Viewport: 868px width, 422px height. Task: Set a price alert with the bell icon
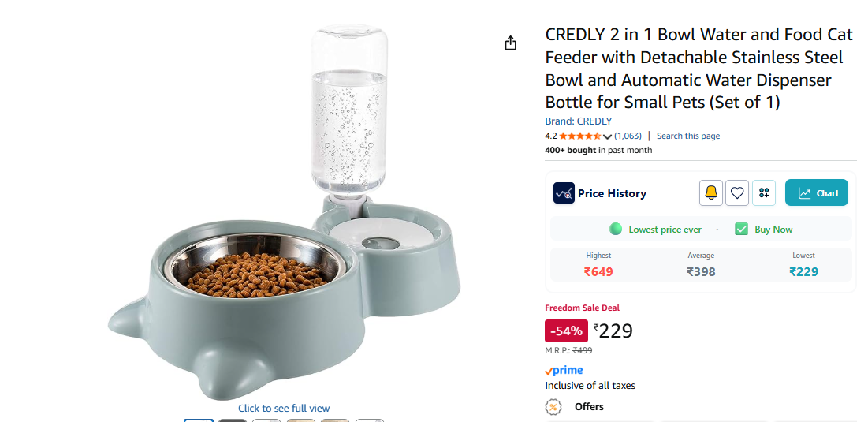pyautogui.click(x=711, y=192)
